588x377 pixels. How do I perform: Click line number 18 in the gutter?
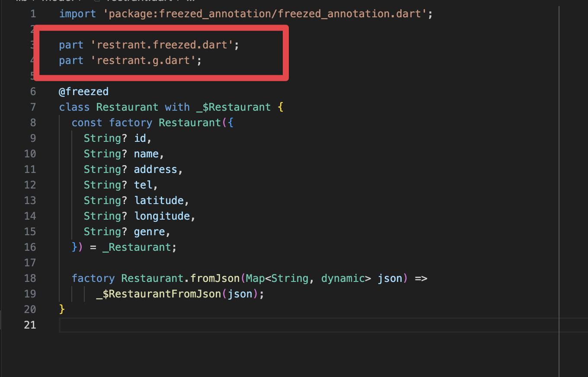tap(30, 278)
